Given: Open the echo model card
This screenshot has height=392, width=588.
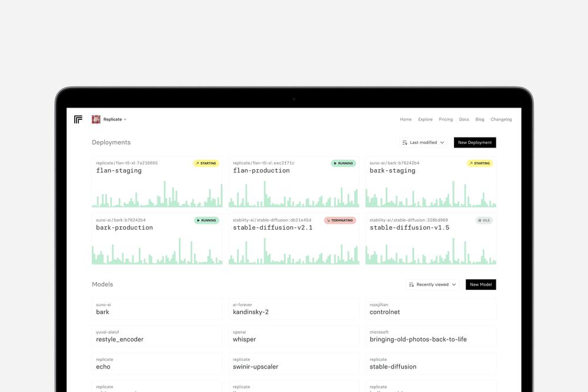Looking at the screenshot, I should pyautogui.click(x=157, y=364).
